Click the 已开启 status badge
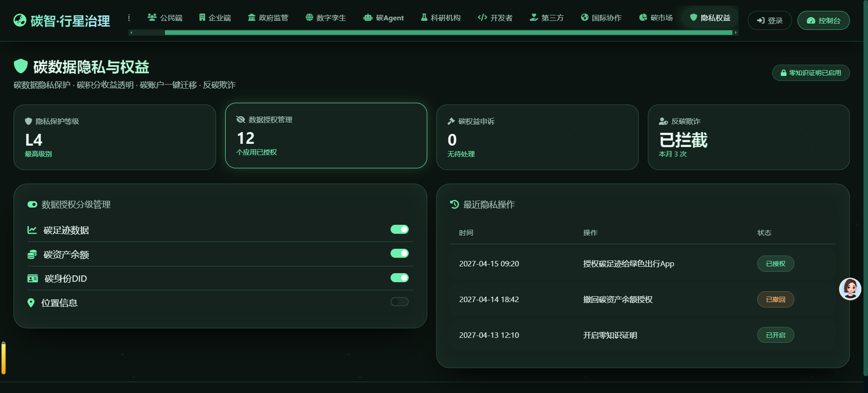The image size is (868, 393). click(776, 335)
